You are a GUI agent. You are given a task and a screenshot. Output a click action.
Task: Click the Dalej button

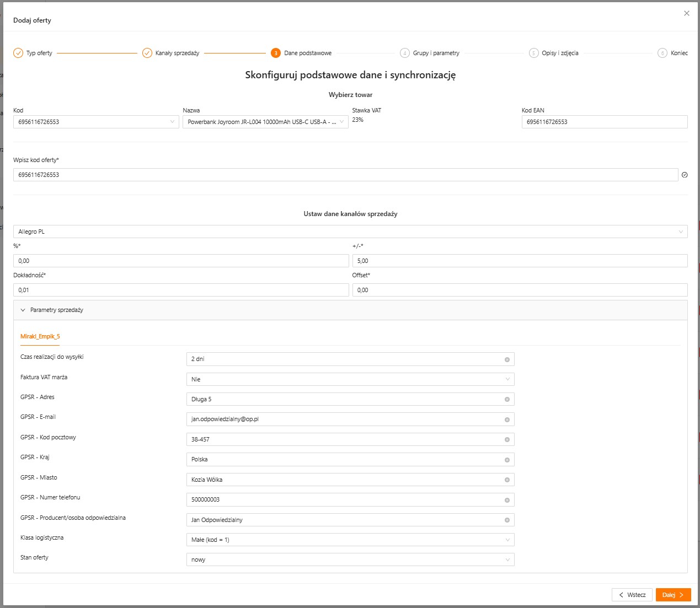[673, 595]
